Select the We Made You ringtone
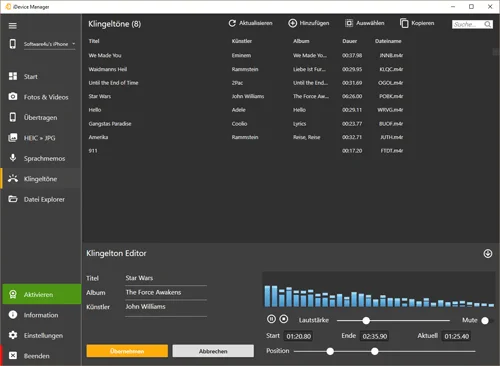The height and width of the screenshot is (366, 500). 105,55
